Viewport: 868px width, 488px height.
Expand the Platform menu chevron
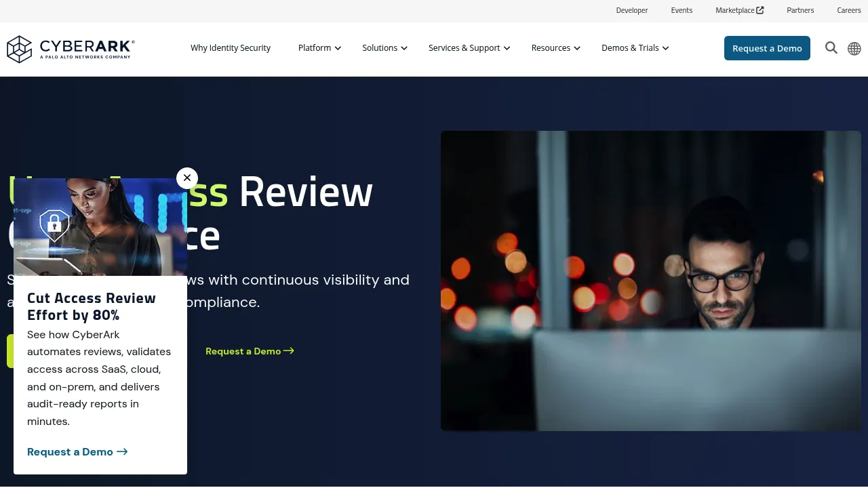tap(338, 48)
